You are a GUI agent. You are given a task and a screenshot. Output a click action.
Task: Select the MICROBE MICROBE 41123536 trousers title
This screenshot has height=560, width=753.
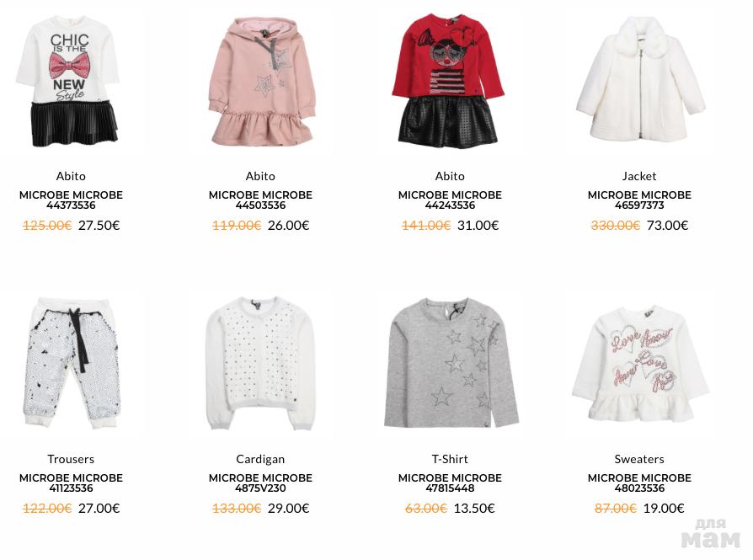tap(71, 483)
